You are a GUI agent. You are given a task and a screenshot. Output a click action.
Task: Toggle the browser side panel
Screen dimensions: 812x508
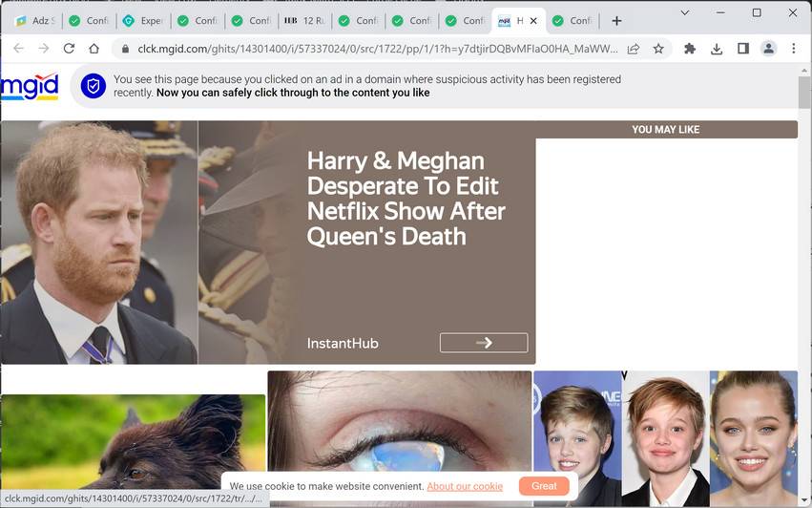point(743,49)
